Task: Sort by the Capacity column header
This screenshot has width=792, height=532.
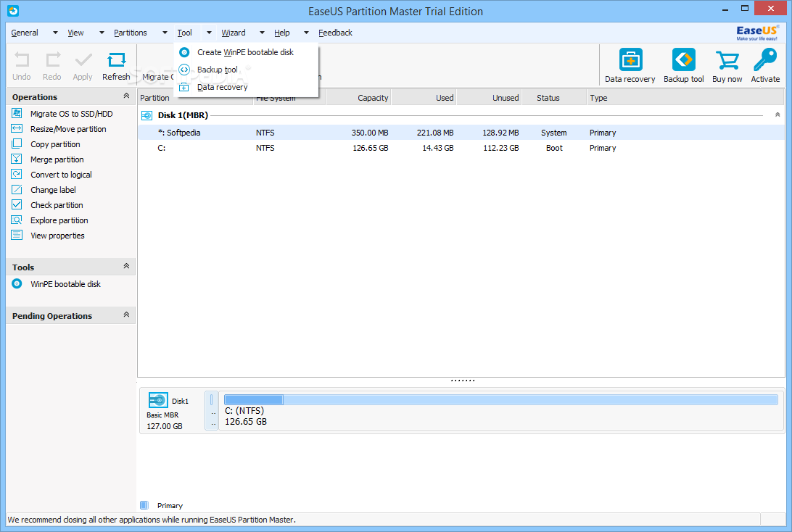Action: [x=358, y=98]
